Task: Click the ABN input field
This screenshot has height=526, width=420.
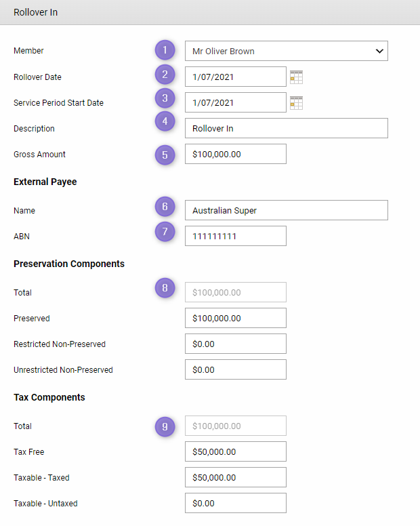Action: pyautogui.click(x=235, y=236)
